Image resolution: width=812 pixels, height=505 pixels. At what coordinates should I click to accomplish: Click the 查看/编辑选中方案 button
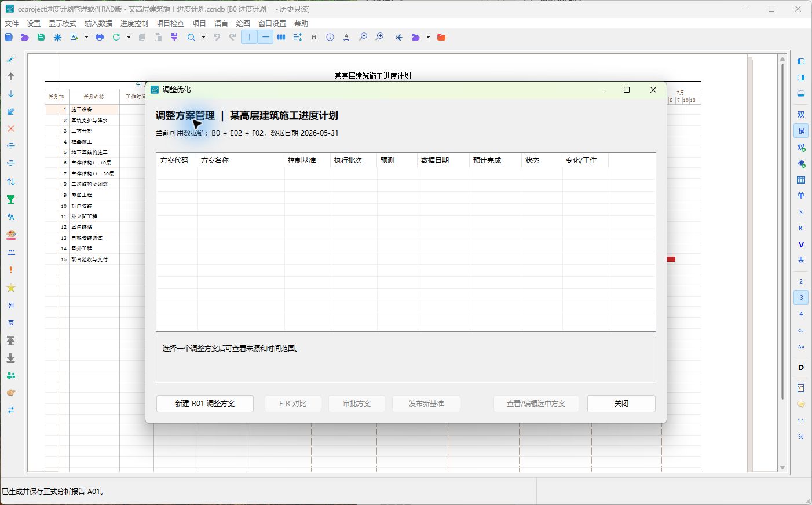pyautogui.click(x=536, y=404)
